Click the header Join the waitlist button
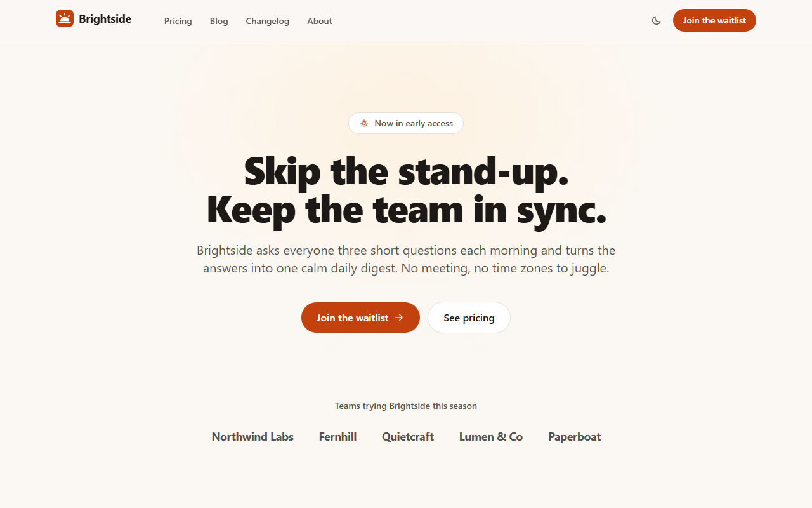This screenshot has width=812, height=508. point(714,20)
